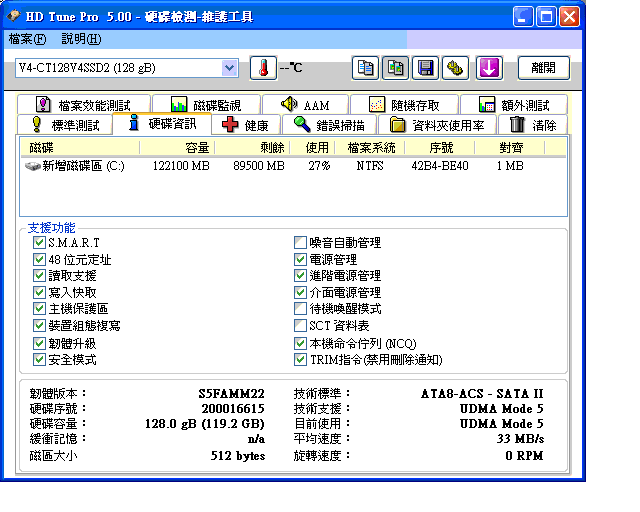
Task: Switch to the 隨機存取 tab
Action: point(404,105)
